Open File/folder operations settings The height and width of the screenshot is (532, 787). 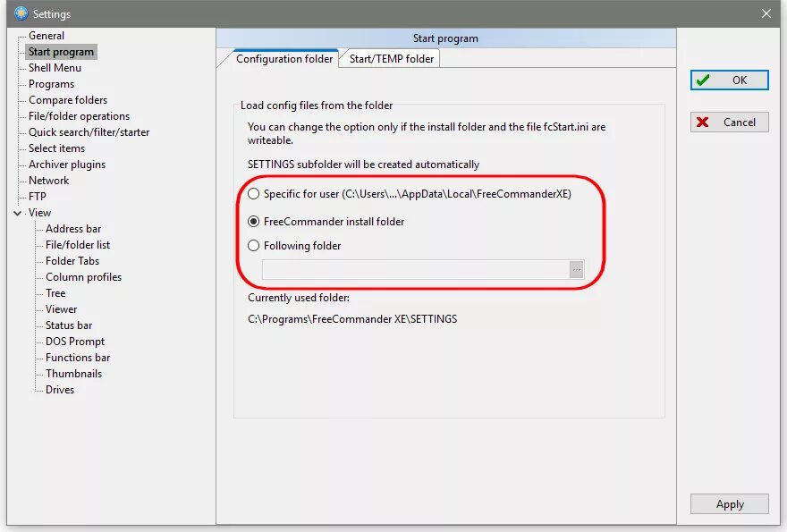point(79,116)
